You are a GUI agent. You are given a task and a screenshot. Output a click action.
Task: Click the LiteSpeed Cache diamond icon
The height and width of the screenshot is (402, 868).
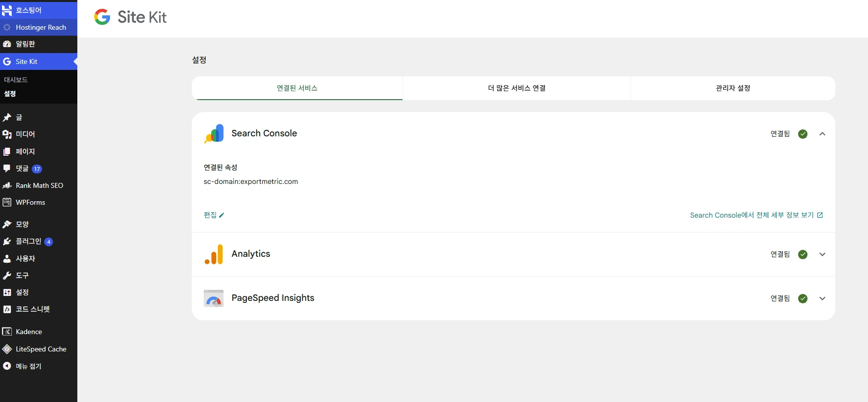click(x=7, y=349)
